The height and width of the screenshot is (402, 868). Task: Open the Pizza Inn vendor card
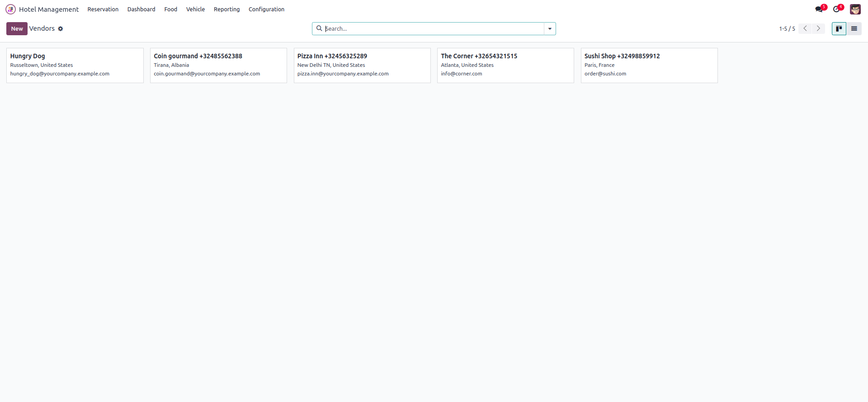point(362,65)
